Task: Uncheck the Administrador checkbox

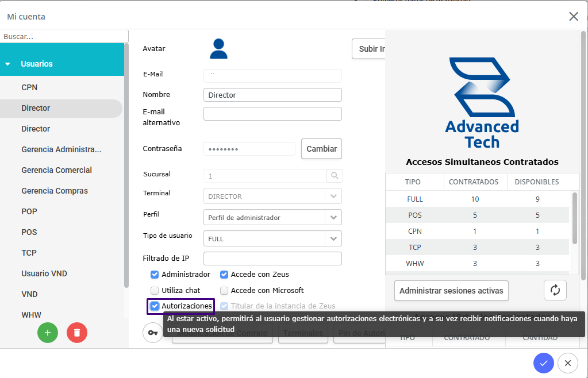Action: coord(155,275)
